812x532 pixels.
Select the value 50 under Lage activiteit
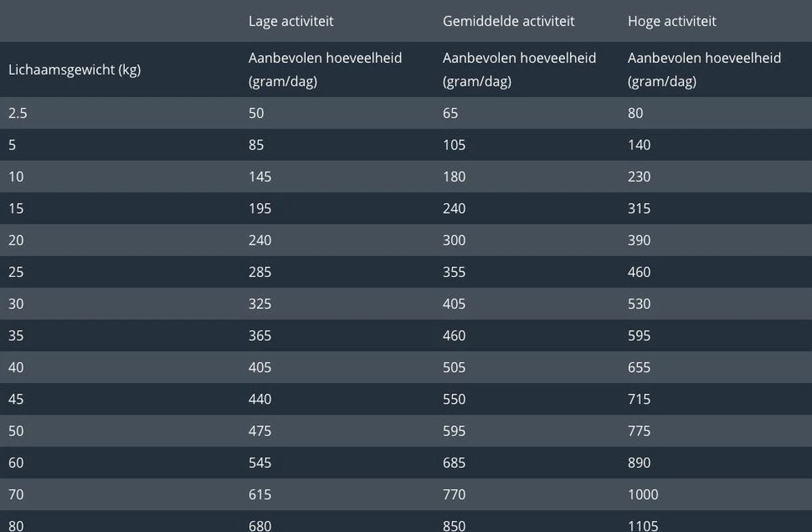256,113
